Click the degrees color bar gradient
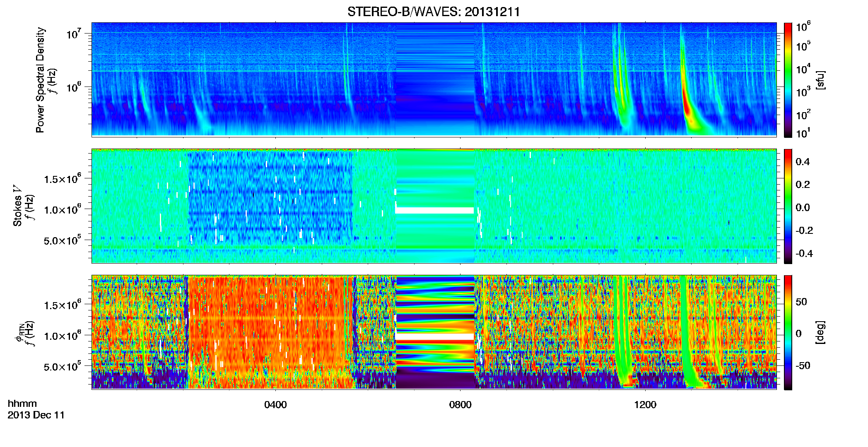This screenshot has width=868, height=447. (x=788, y=332)
